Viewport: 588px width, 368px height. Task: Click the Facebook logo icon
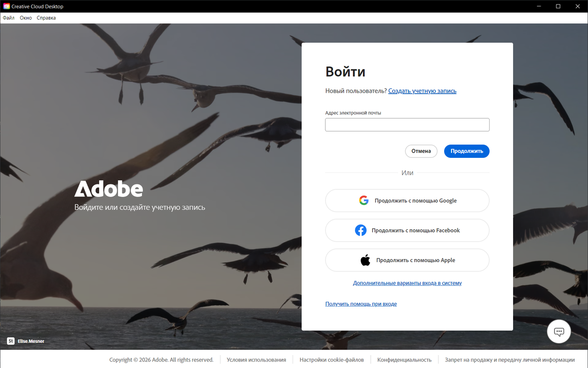(361, 230)
